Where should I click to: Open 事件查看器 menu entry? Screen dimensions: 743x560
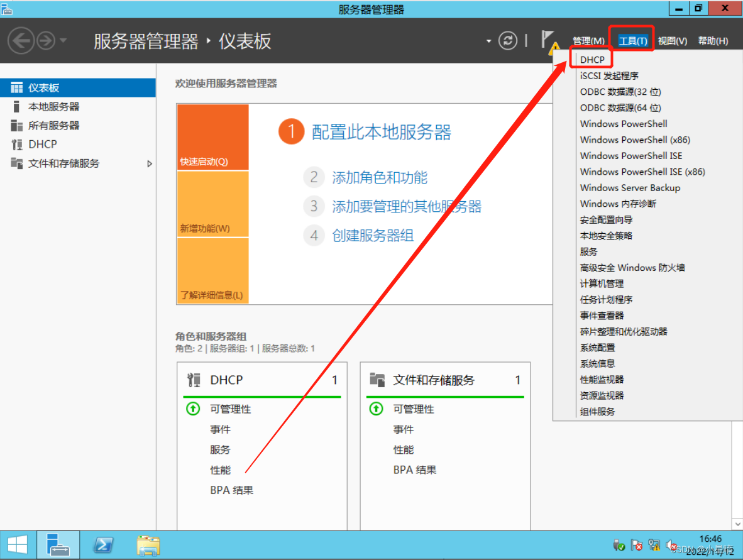click(602, 316)
